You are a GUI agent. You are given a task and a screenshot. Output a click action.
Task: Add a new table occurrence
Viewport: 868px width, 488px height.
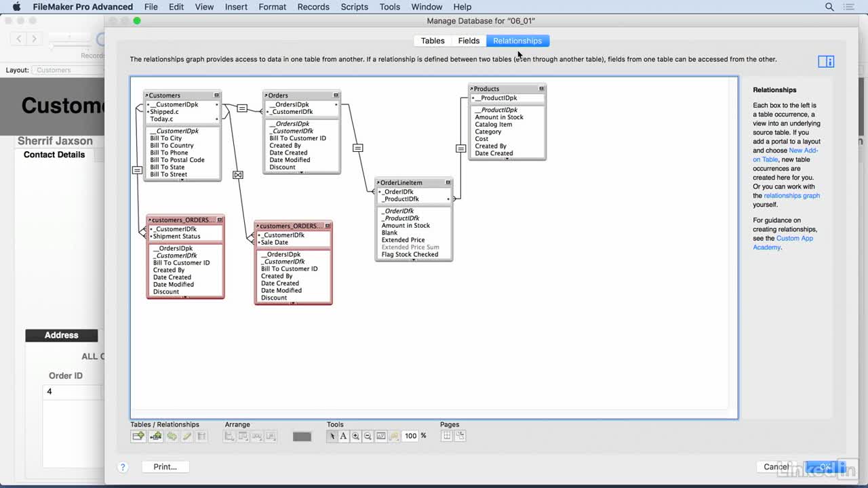tap(138, 436)
